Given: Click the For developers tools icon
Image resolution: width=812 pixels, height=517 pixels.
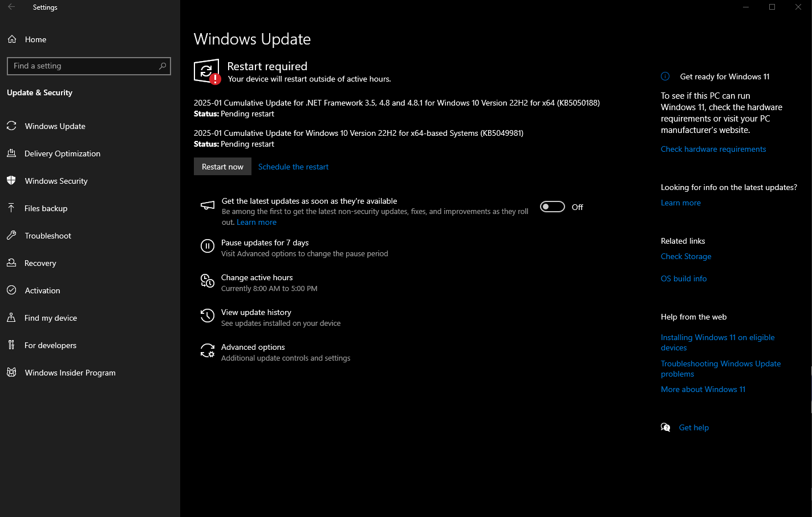Looking at the screenshot, I should [x=11, y=345].
